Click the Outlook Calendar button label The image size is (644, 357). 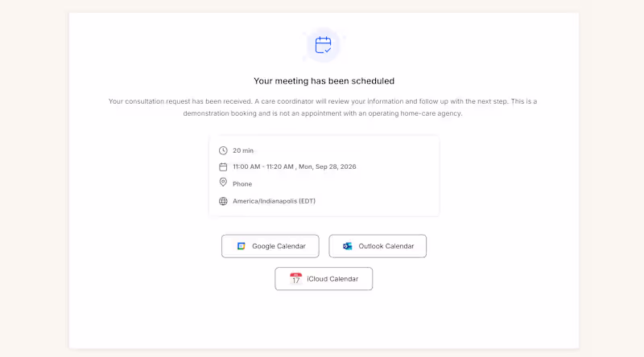point(386,246)
